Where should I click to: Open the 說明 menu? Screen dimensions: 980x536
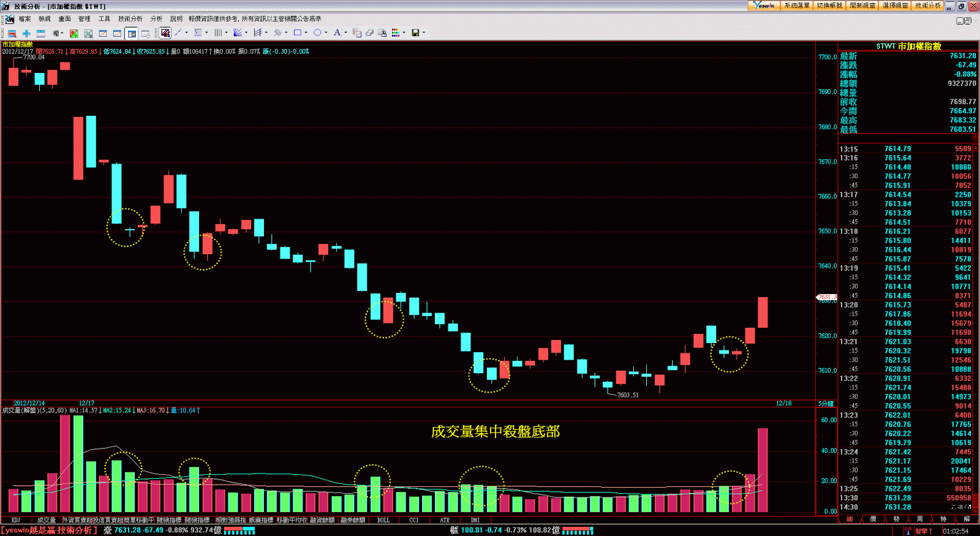[x=176, y=19]
